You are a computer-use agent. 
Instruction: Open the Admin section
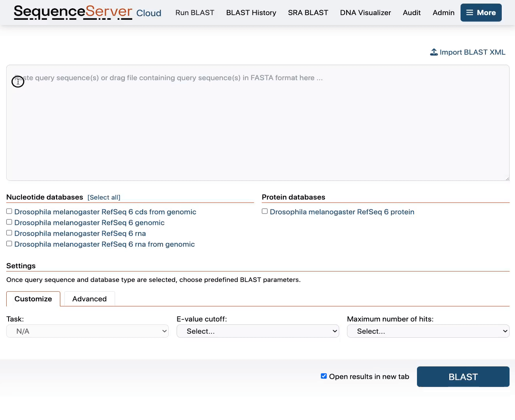(443, 12)
